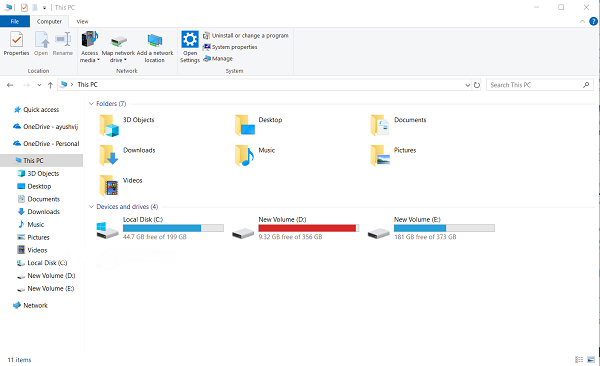600x366 pixels.
Task: Collapse the Folders (7) group
Action: tap(91, 104)
